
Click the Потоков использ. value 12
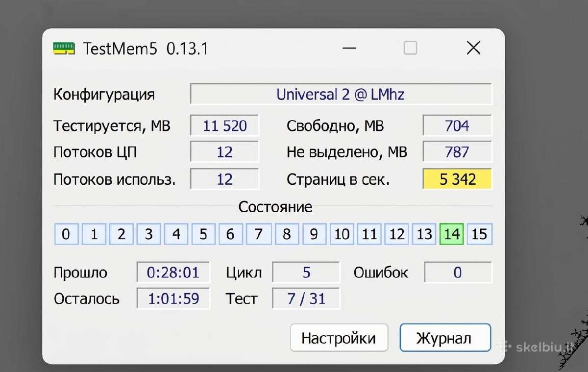click(x=224, y=179)
